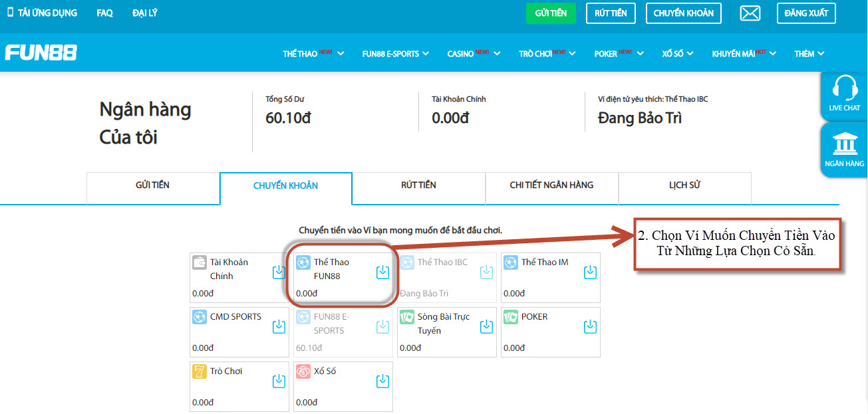The width and height of the screenshot is (868, 414).
Task: Open the FAQ link
Action: point(104,13)
